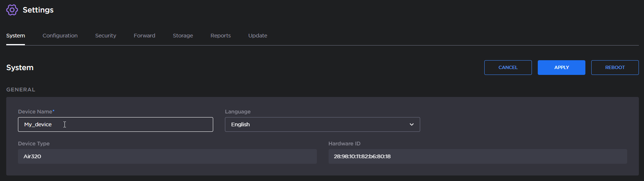The image size is (644, 181).
Task: Switch to the System tab
Action: click(15, 36)
